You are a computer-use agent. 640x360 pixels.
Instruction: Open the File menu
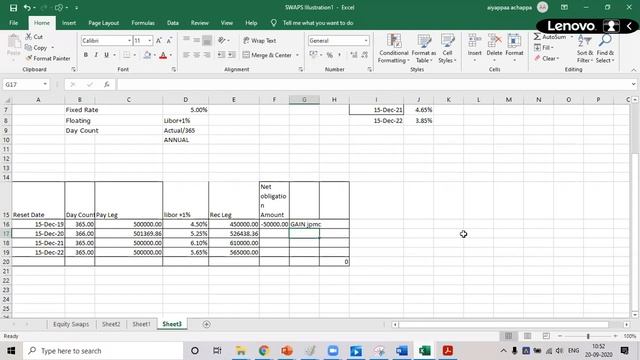[x=13, y=23]
